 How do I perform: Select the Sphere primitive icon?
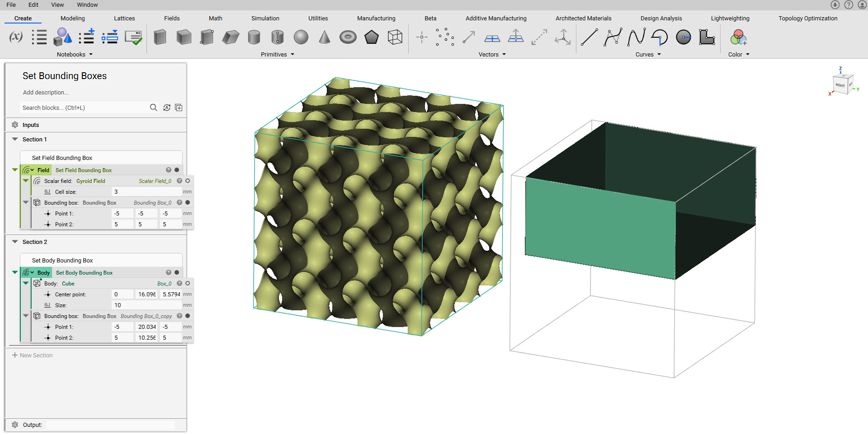[301, 37]
